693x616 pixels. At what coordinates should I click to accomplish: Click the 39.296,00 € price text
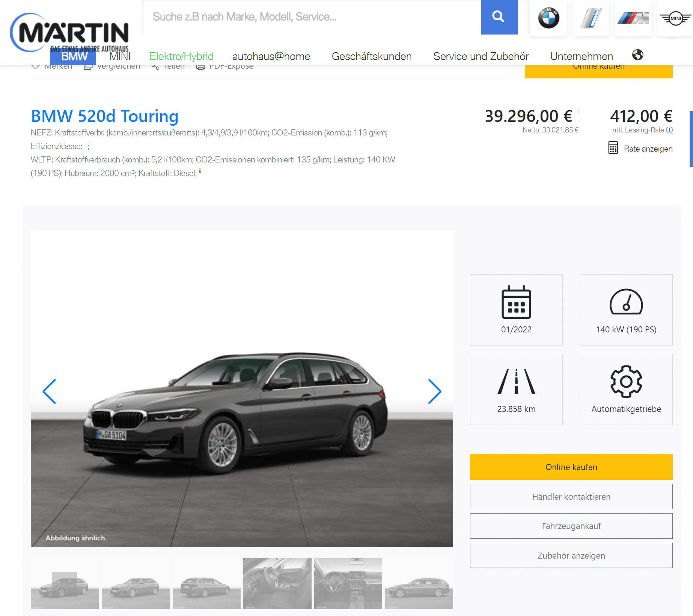point(529,116)
